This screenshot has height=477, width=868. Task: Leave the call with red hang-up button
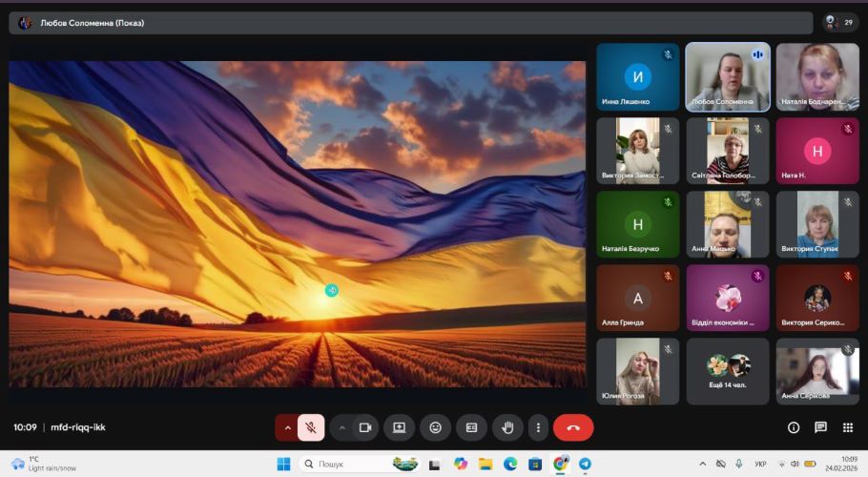[x=573, y=427]
